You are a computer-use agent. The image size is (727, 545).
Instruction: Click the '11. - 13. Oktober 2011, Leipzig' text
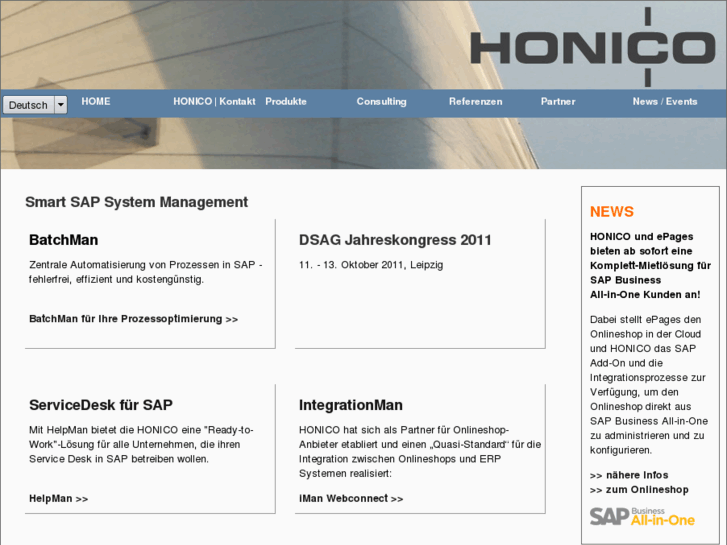click(x=371, y=265)
